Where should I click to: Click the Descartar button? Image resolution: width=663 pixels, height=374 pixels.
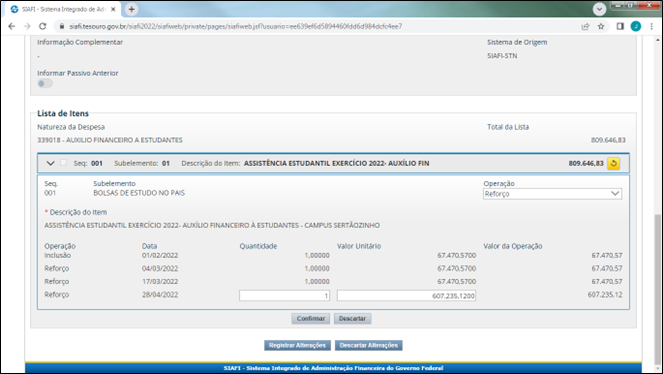[352, 319]
